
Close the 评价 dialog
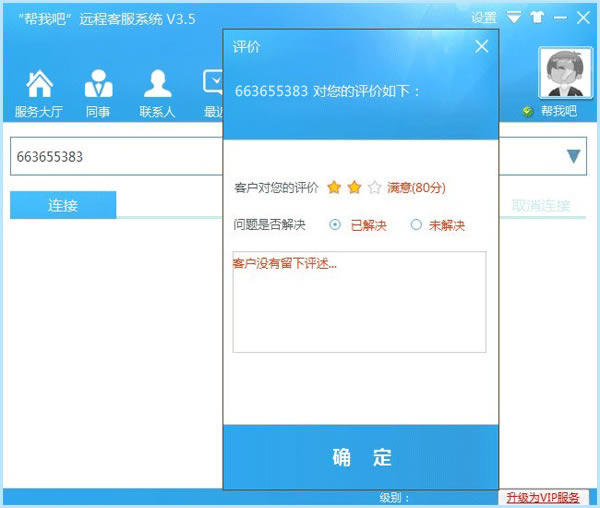pos(481,47)
